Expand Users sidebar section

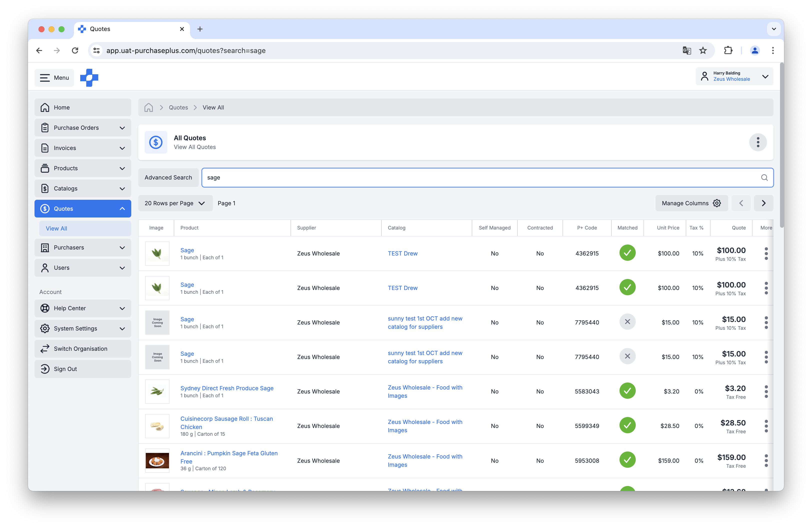pos(82,268)
